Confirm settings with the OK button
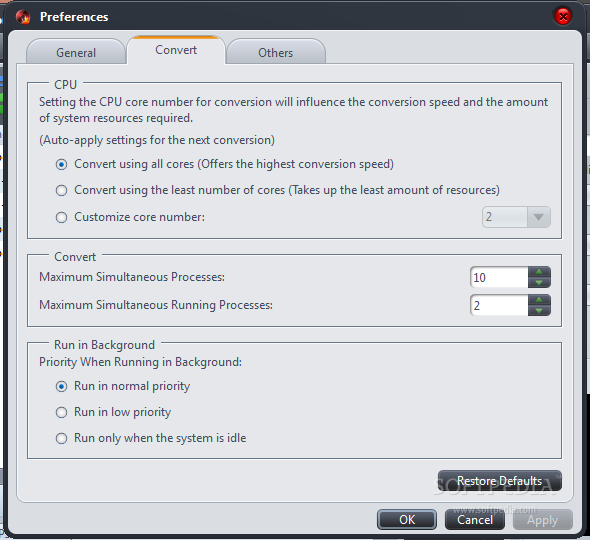 (407, 520)
